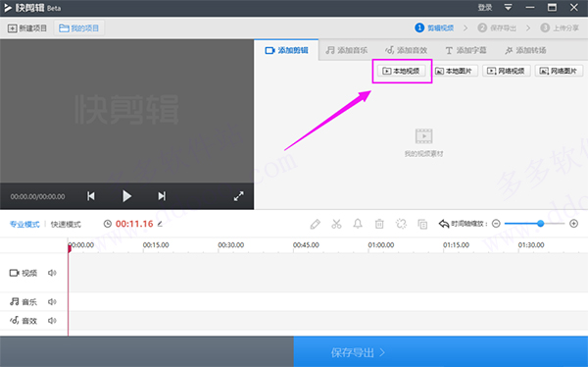Viewport: 588px width, 367px height.
Task: Adjust the 时间轴缩放 zoom slider handle
Action: point(540,224)
